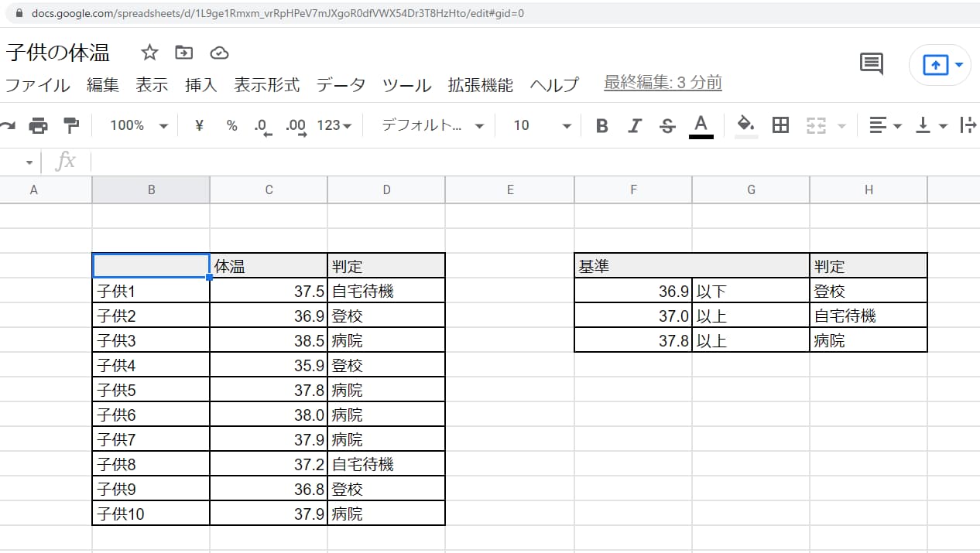The image size is (980, 553).
Task: Select the cell with 38.5
Action: (269, 340)
